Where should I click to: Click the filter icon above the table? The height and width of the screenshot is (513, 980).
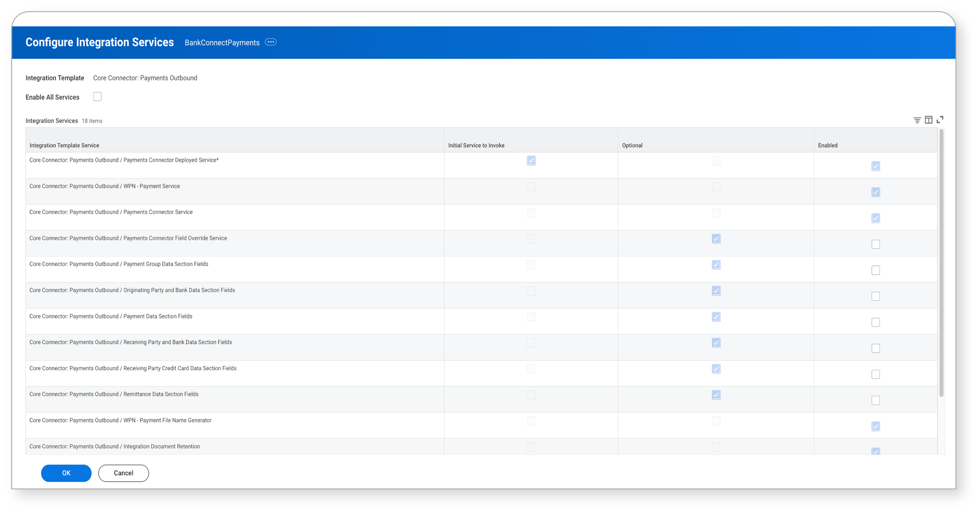(917, 120)
